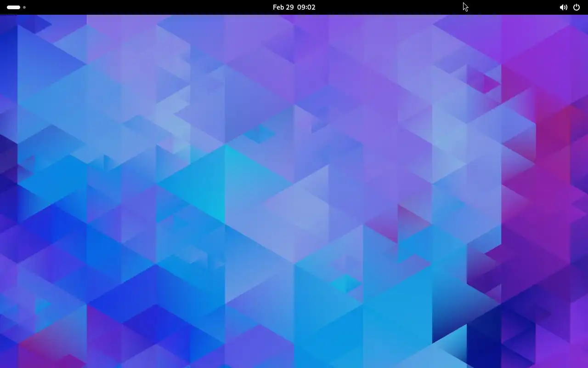This screenshot has height=368, width=588.
Task: Open the Activities overview workspace indicator
Action: [16, 7]
